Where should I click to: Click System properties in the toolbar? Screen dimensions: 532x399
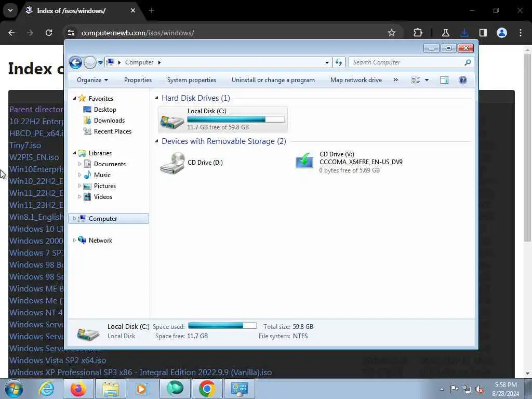point(192,80)
